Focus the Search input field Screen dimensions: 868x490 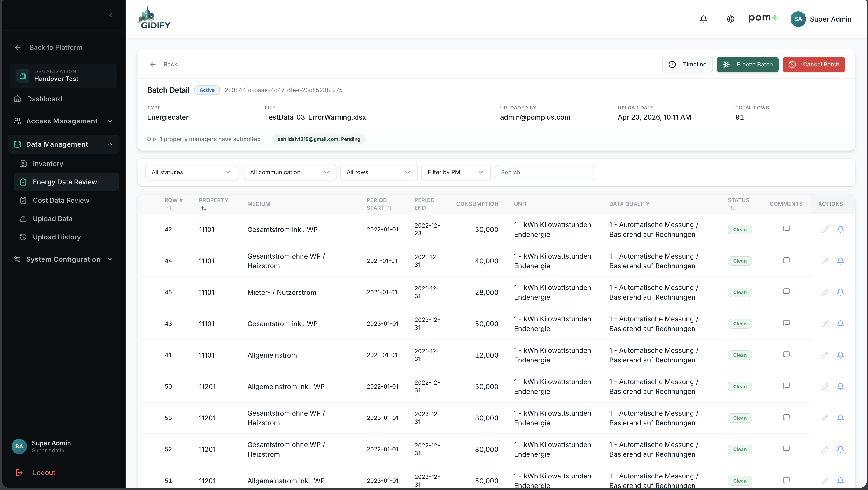(545, 172)
